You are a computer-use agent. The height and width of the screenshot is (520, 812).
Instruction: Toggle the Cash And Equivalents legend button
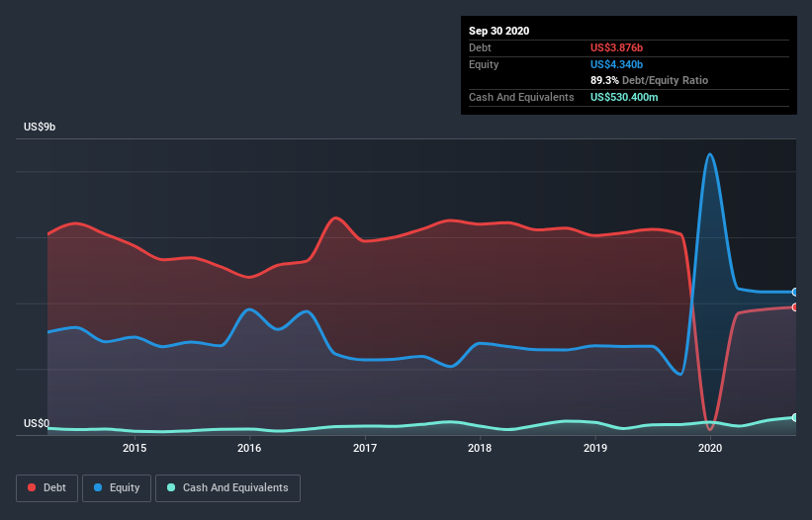pyautogui.click(x=227, y=488)
